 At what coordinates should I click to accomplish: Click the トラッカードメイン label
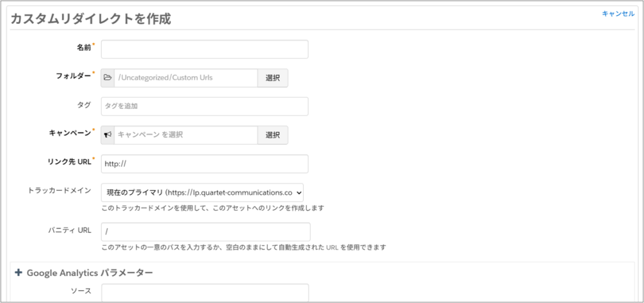(60, 190)
